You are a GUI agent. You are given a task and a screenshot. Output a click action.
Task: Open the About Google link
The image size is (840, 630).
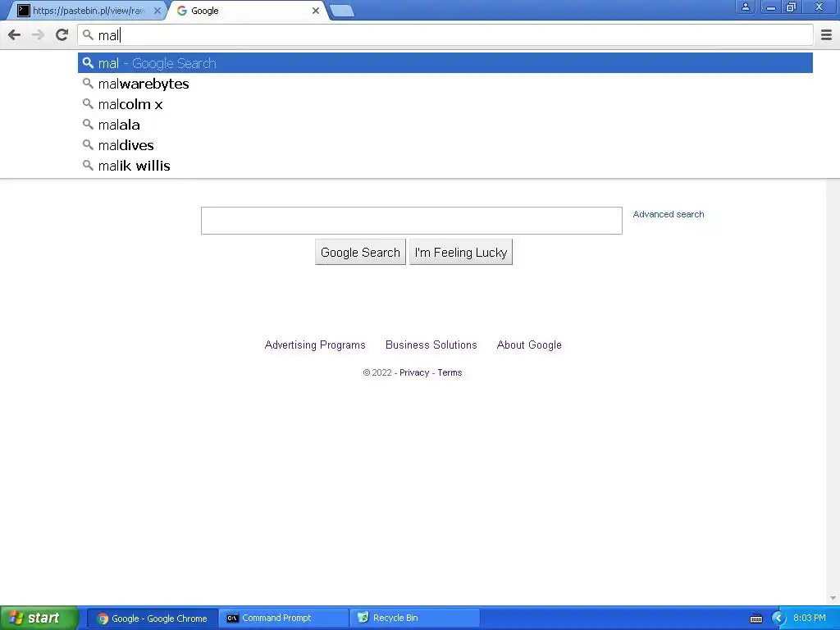[529, 345]
